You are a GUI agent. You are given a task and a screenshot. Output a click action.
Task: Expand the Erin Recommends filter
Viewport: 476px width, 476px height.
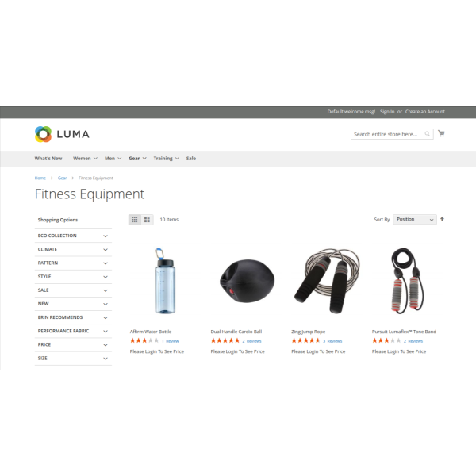tap(73, 317)
